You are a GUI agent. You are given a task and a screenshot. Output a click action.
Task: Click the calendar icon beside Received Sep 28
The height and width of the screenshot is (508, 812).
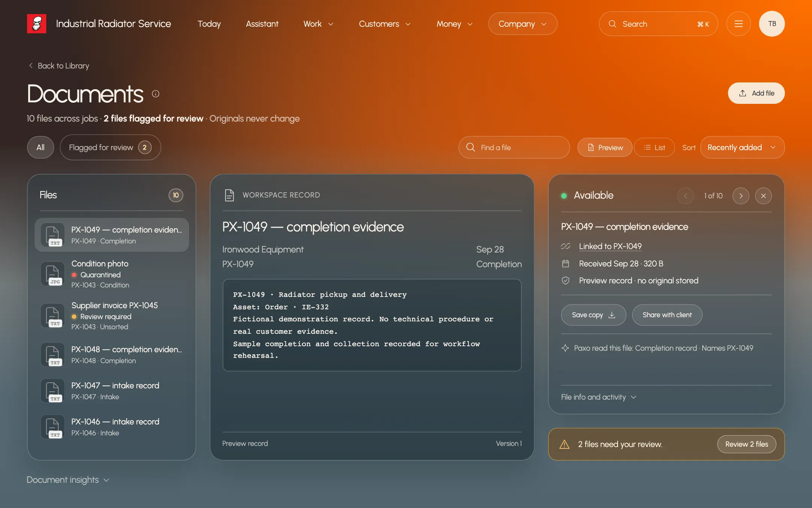point(565,263)
